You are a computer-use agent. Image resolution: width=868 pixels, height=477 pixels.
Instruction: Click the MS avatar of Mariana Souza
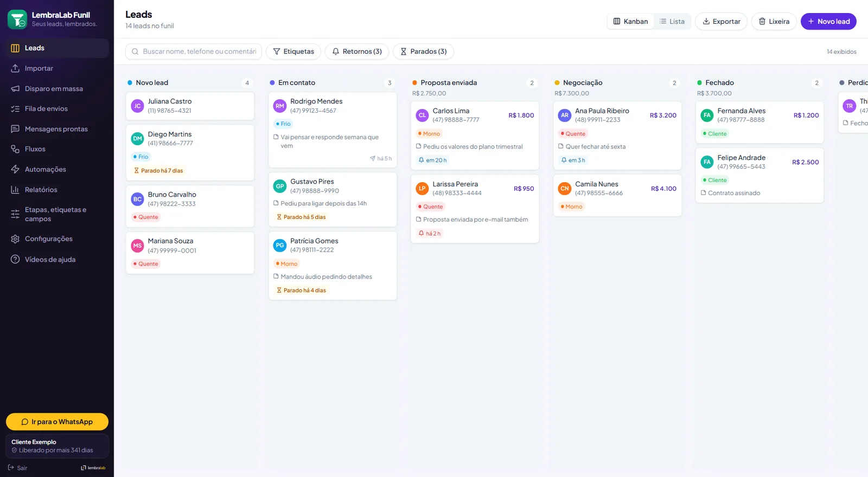point(137,246)
